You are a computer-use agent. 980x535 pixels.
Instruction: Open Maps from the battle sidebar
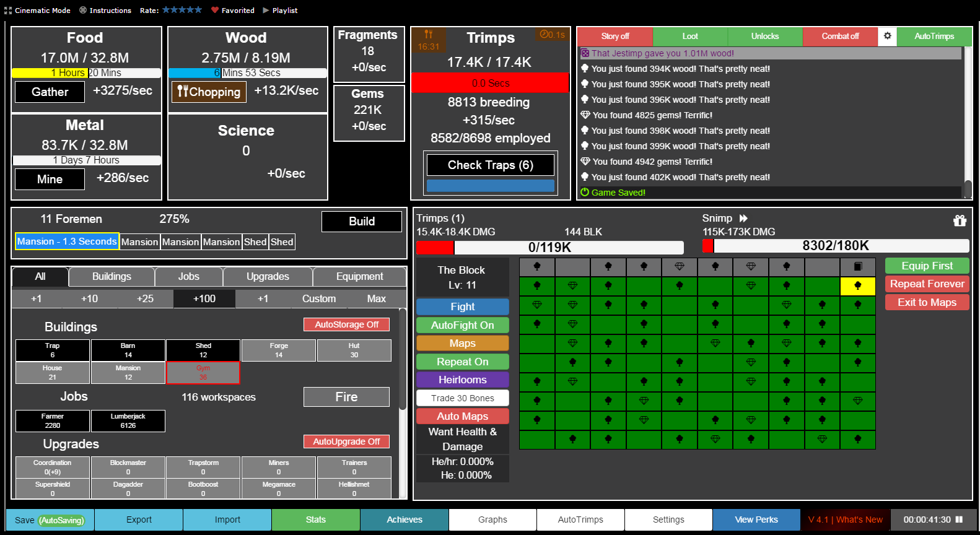click(463, 343)
